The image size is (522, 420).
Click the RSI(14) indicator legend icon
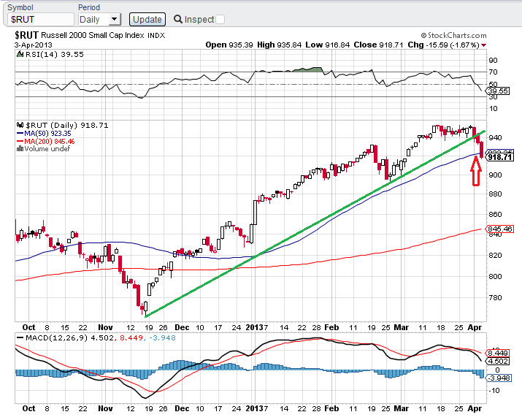[20, 54]
